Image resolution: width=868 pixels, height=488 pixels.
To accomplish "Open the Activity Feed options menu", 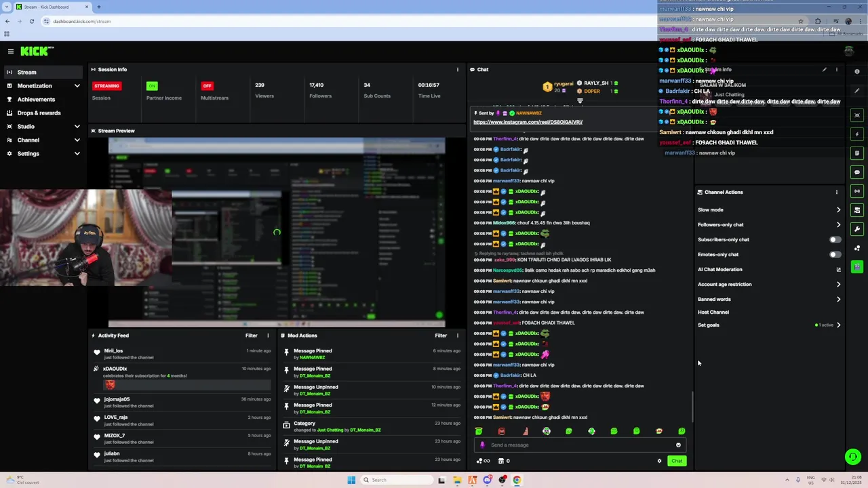I will (x=268, y=335).
